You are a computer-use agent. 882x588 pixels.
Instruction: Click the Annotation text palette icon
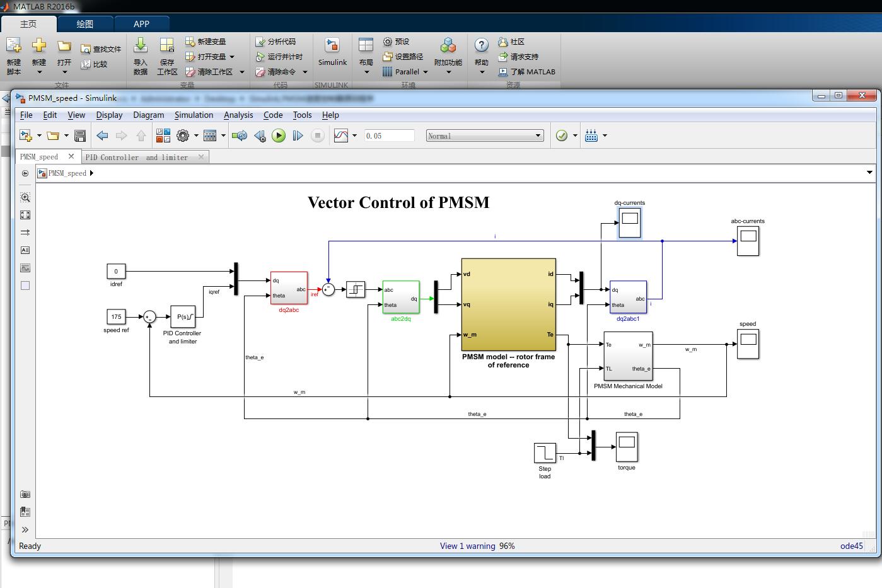[x=25, y=250]
